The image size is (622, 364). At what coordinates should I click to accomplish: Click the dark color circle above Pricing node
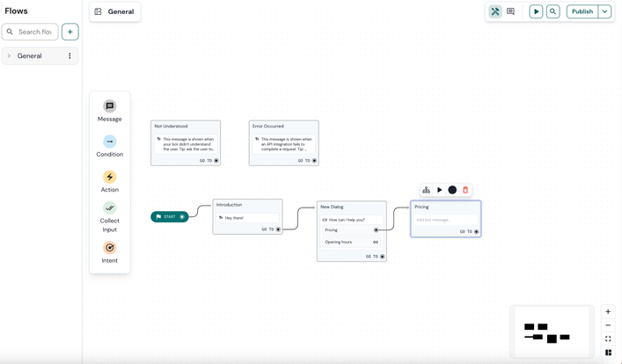coord(452,190)
